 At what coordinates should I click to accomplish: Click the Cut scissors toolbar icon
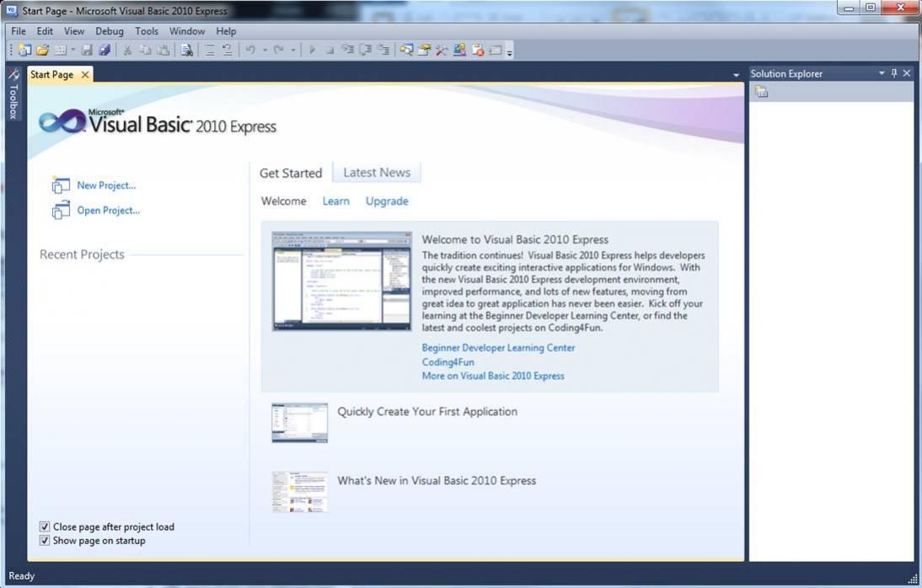click(x=127, y=51)
